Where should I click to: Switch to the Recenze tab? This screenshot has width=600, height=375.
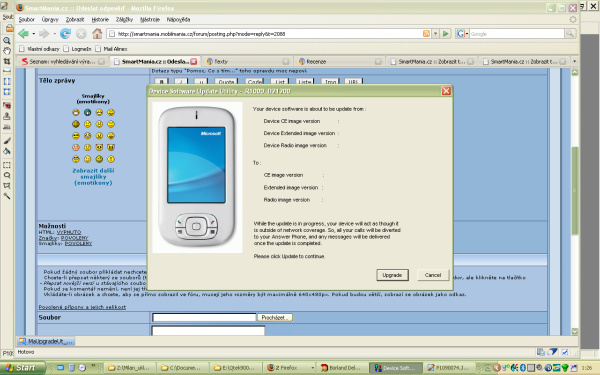tap(340, 61)
